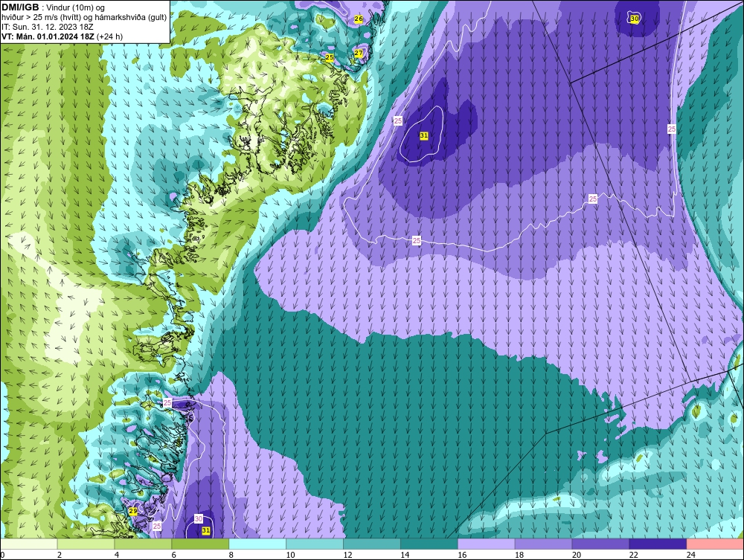The width and height of the screenshot is (744, 560).
Task: Pick the 2–4 m/s light green swatch
Action: pos(86,544)
